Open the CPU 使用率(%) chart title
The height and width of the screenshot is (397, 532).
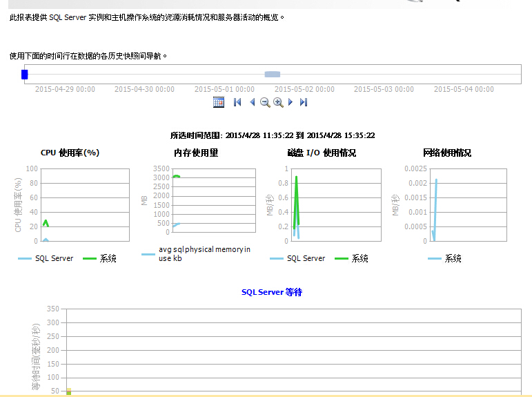(70, 153)
